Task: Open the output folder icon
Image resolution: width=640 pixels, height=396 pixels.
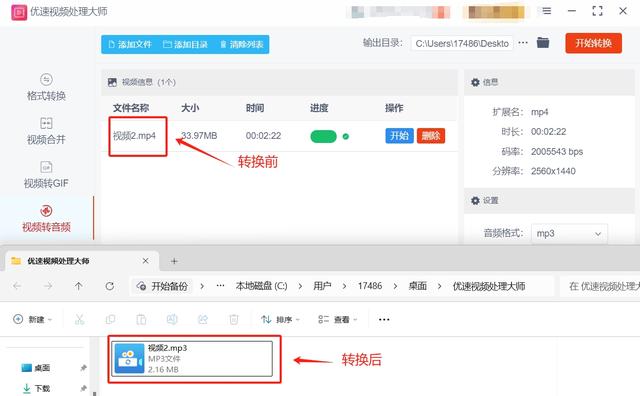Action: [543, 42]
